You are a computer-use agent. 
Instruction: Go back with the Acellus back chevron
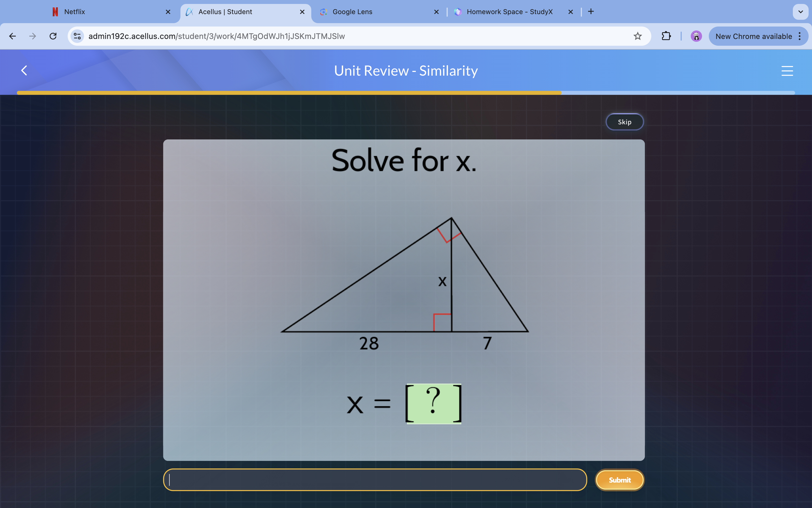pos(24,71)
